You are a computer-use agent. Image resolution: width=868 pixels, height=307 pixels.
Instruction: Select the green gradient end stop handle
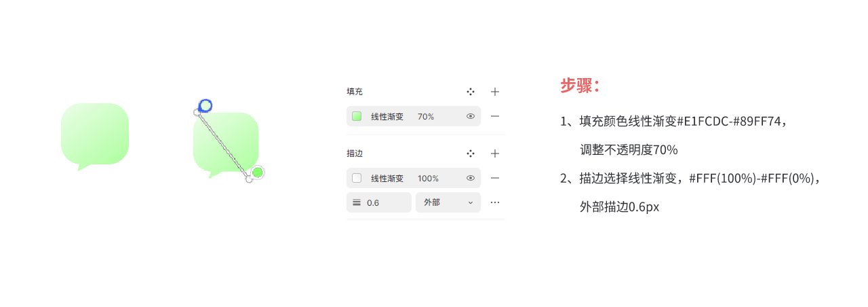tap(257, 172)
